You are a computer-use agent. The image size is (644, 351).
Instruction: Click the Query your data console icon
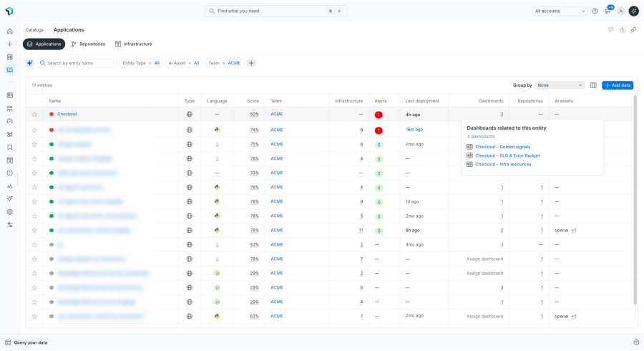(x=8, y=342)
